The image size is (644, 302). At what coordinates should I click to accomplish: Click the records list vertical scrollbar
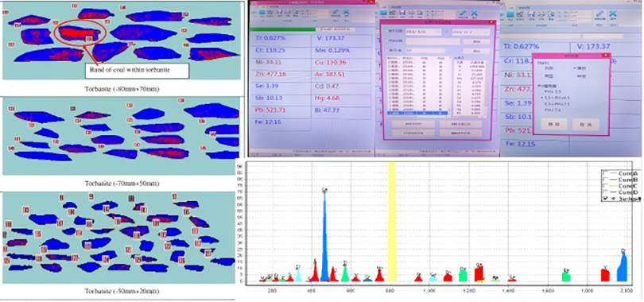tap(450, 85)
